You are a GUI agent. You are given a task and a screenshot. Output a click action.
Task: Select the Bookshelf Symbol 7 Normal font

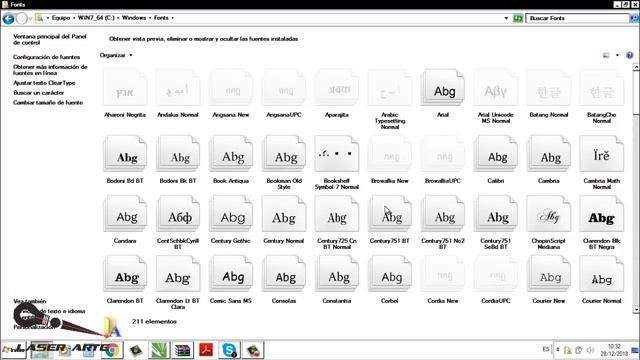tap(337, 153)
